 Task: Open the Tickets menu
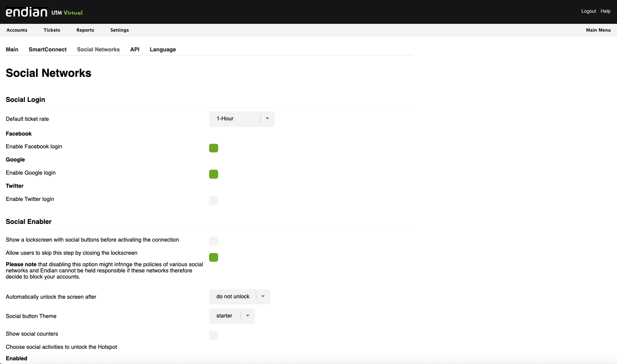(x=52, y=30)
